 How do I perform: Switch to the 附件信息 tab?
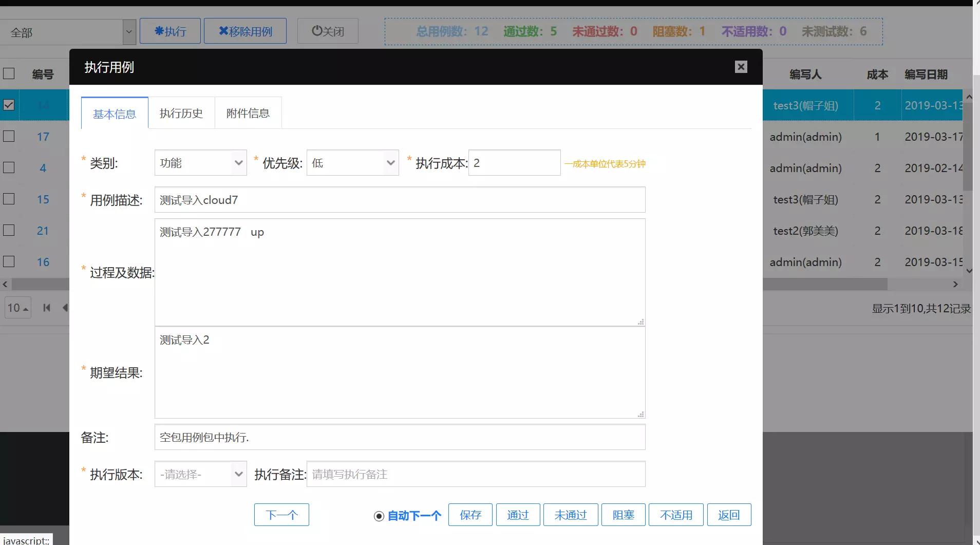248,112
